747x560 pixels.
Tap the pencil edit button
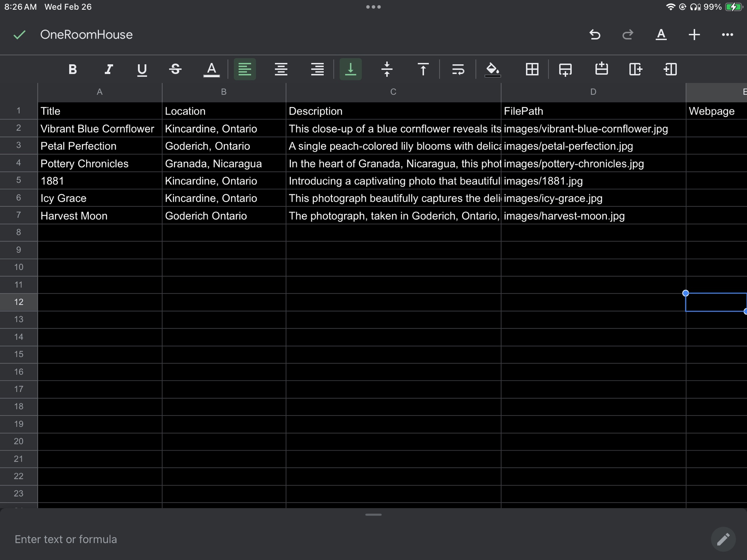click(723, 539)
